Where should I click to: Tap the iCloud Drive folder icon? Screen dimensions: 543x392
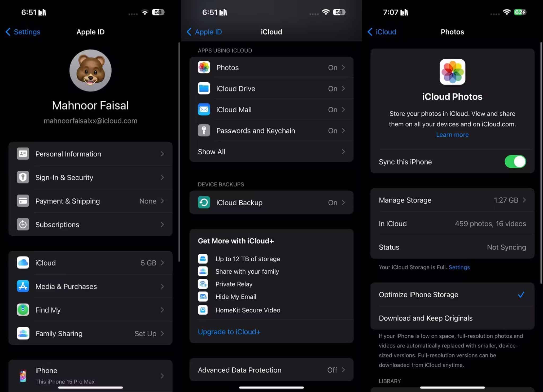(x=204, y=88)
